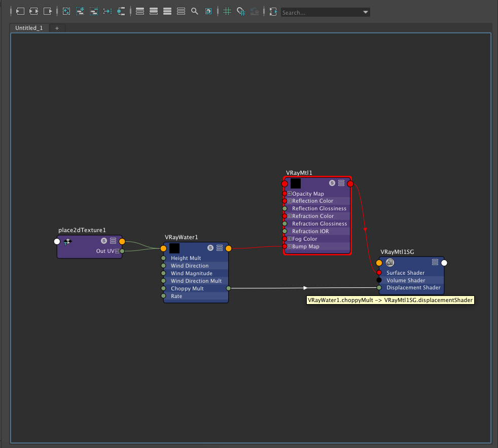
Task: Click Add Selected Nodes to Graph icon
Action: coord(80,12)
